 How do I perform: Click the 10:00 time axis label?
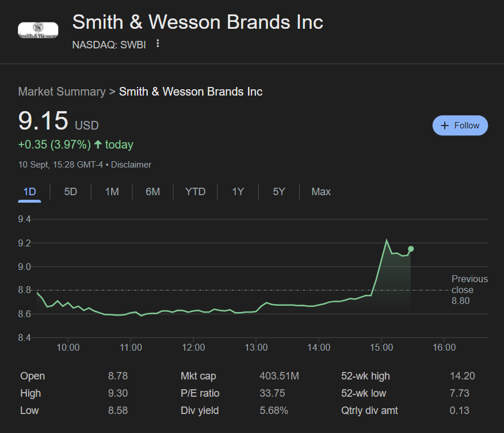pos(68,347)
